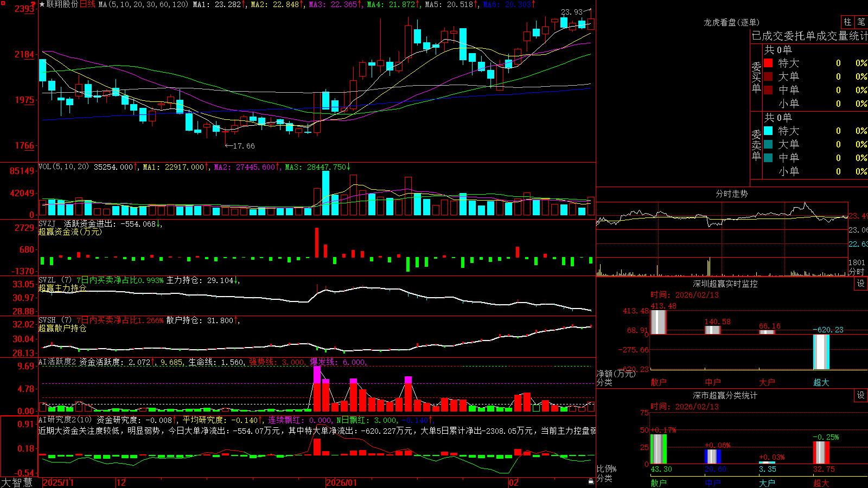Click the 超赢主力持仓 label

coord(62,288)
